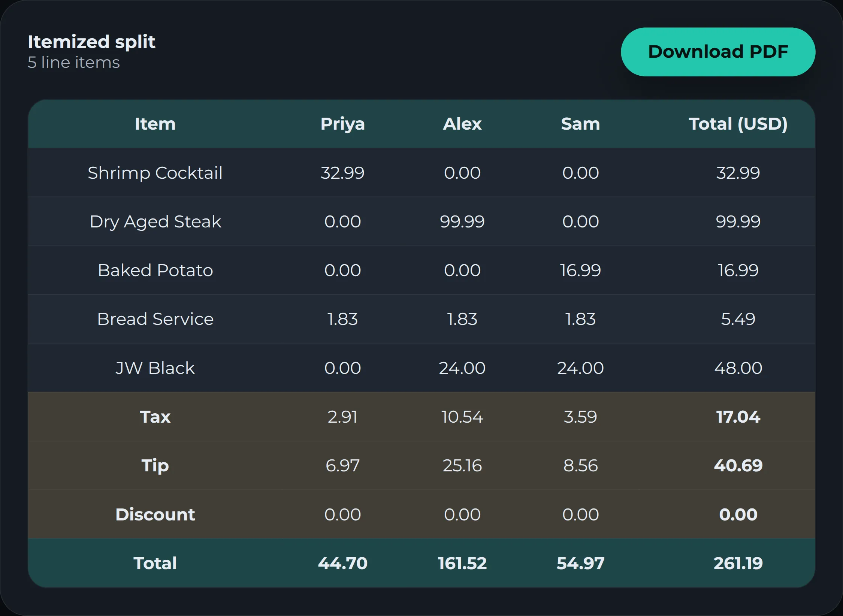The image size is (843, 616).
Task: Click the Priya column header
Action: pos(342,124)
